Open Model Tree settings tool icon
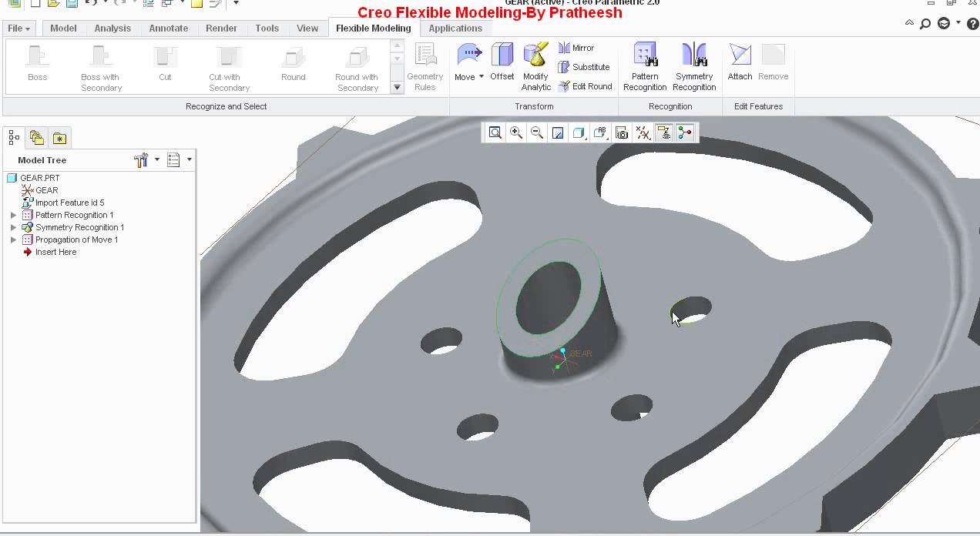The width and height of the screenshot is (980, 536). coord(141,160)
